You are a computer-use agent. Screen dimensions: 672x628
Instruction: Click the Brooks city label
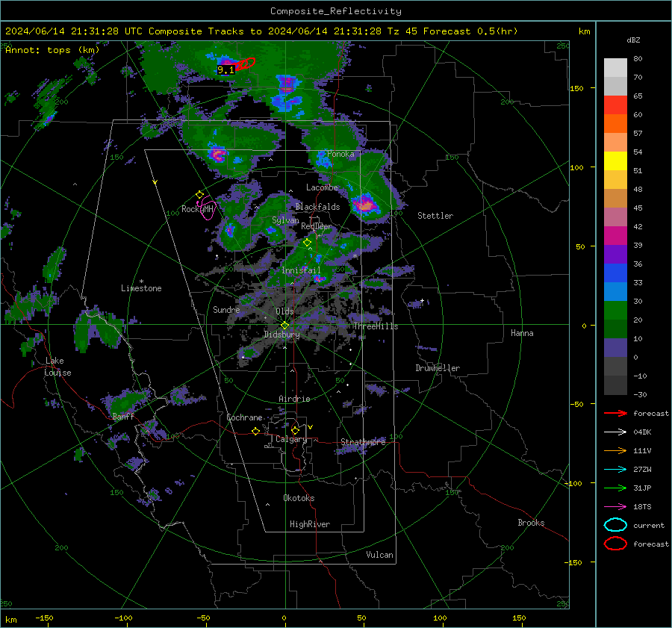click(531, 523)
